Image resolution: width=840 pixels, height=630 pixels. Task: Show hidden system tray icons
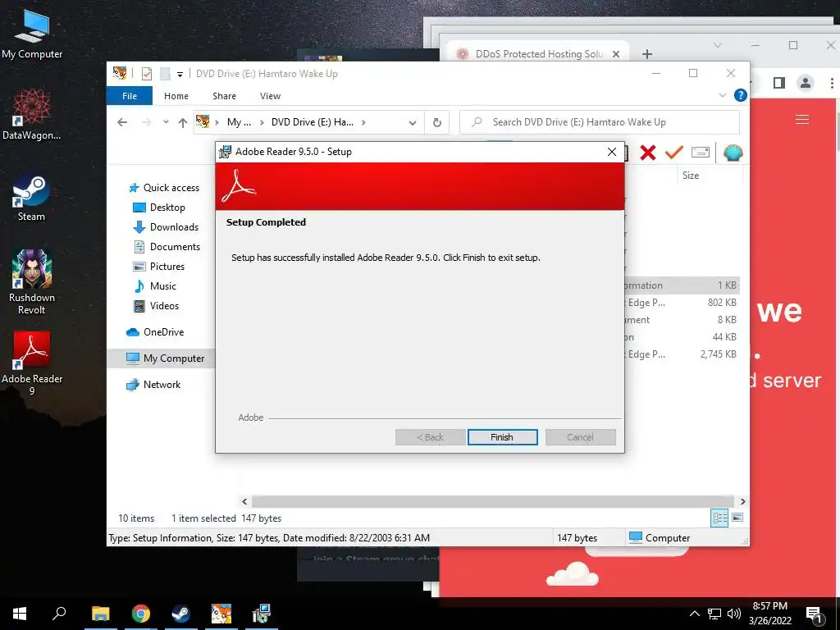[x=694, y=614]
